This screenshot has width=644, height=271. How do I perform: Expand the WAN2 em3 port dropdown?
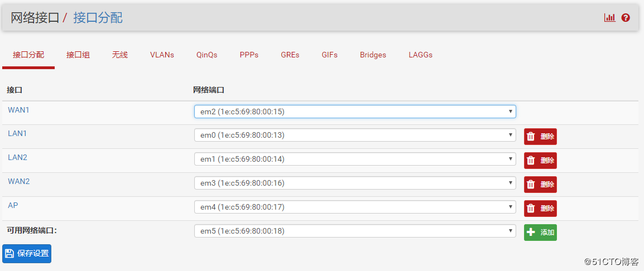tap(354, 183)
